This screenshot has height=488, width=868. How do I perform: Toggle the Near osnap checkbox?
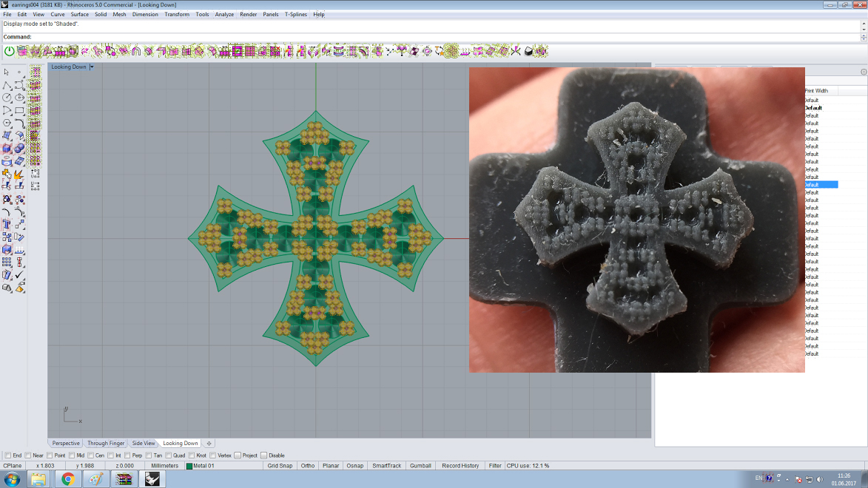[28, 455]
